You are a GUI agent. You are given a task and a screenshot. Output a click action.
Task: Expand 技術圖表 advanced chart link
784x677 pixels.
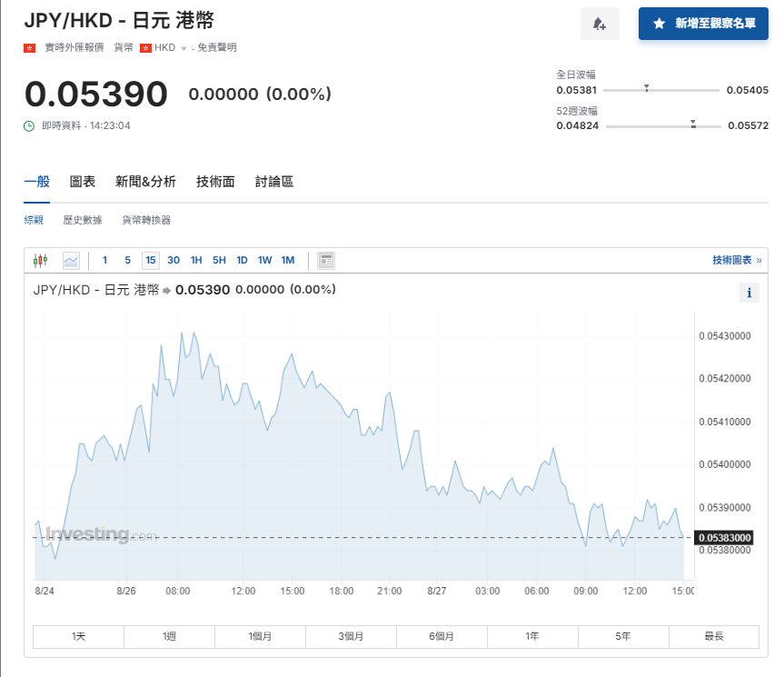736,261
